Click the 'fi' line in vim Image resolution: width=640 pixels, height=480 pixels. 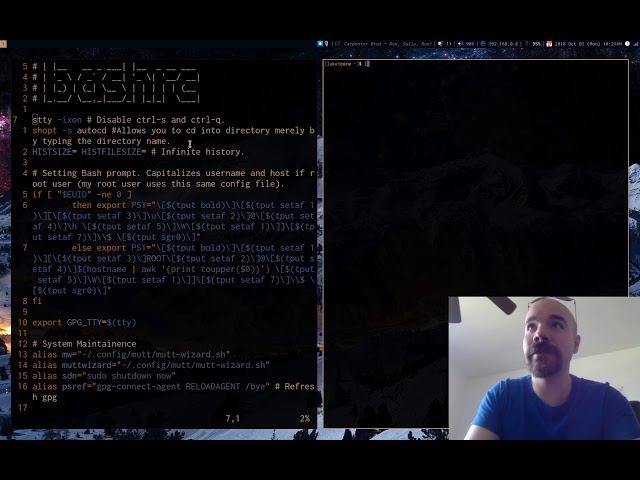[37, 301]
